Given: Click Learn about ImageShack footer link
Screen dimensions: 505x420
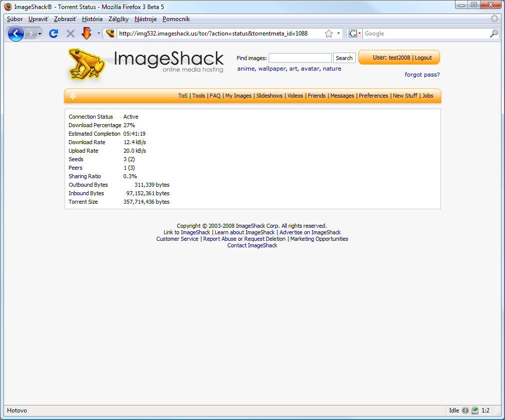Looking at the screenshot, I should click(245, 232).
